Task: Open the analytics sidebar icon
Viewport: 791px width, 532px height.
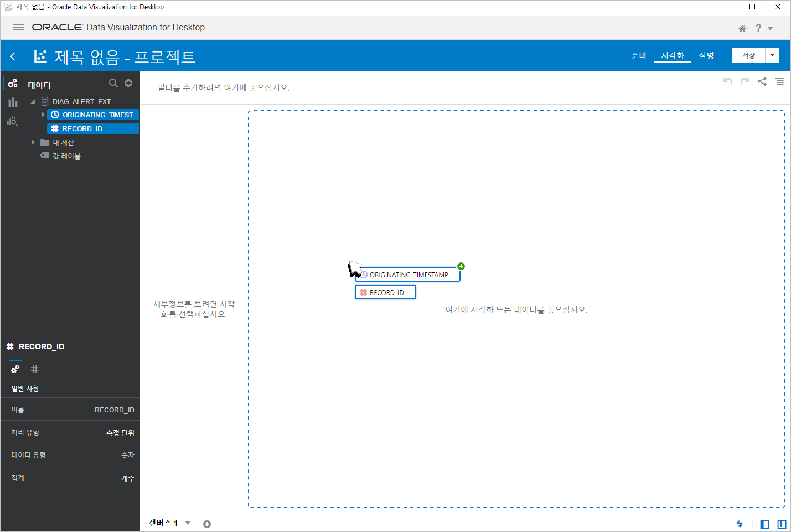Action: coord(13,121)
